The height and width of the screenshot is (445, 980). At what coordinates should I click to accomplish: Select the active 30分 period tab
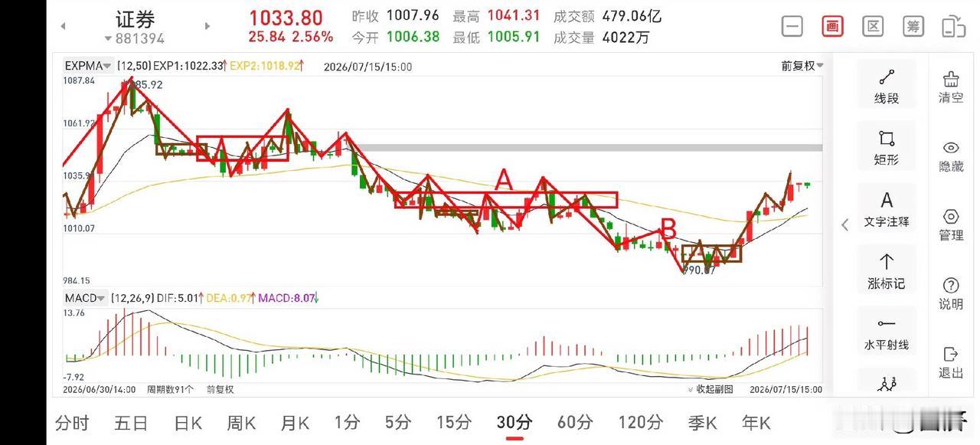pyautogui.click(x=514, y=422)
